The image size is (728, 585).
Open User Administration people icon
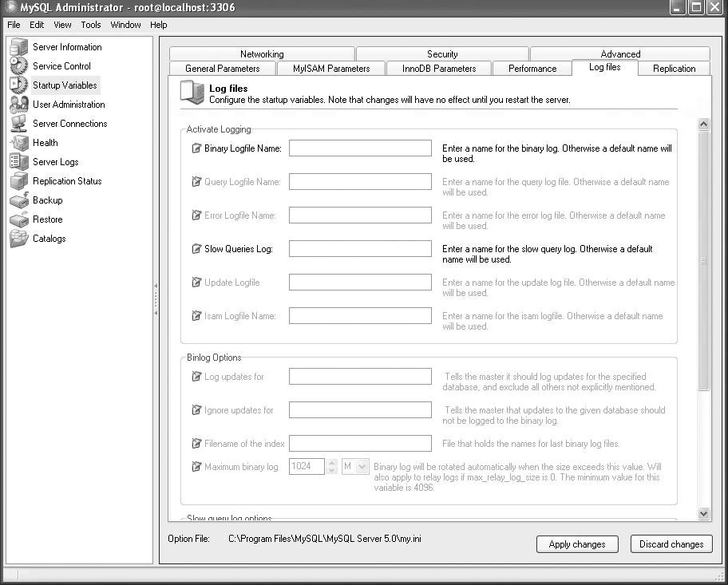19,105
